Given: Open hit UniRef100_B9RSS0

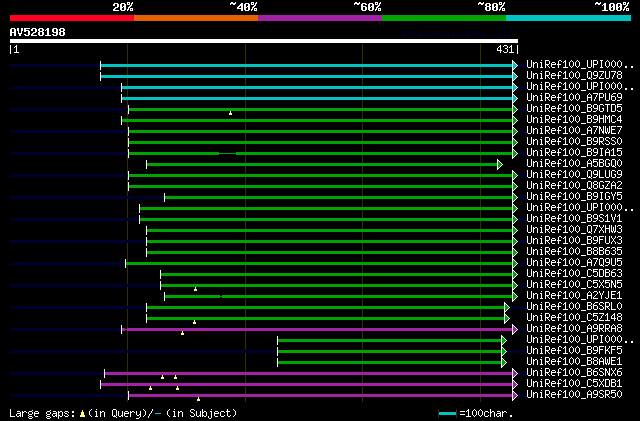Looking at the screenshot, I should tap(574, 142).
